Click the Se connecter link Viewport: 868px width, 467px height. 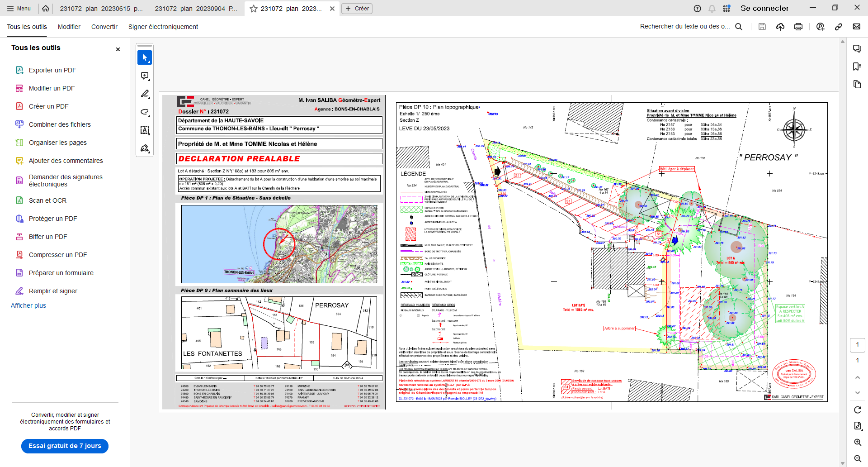pyautogui.click(x=764, y=9)
